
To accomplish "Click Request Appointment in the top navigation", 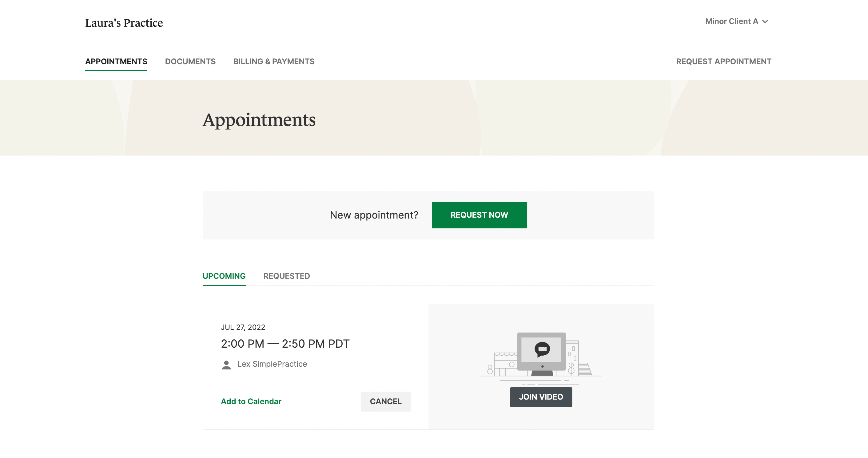I will 723,61.
